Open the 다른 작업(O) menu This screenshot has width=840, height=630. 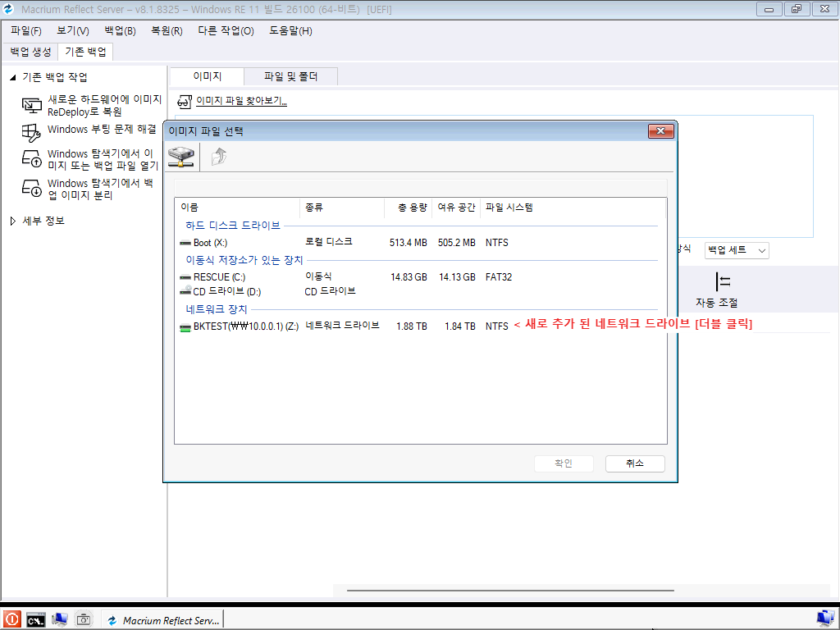(x=226, y=30)
